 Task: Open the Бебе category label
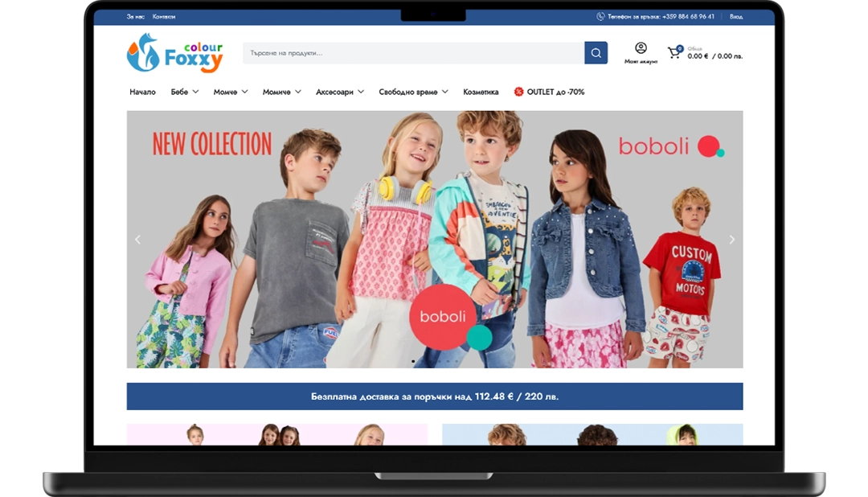point(179,92)
